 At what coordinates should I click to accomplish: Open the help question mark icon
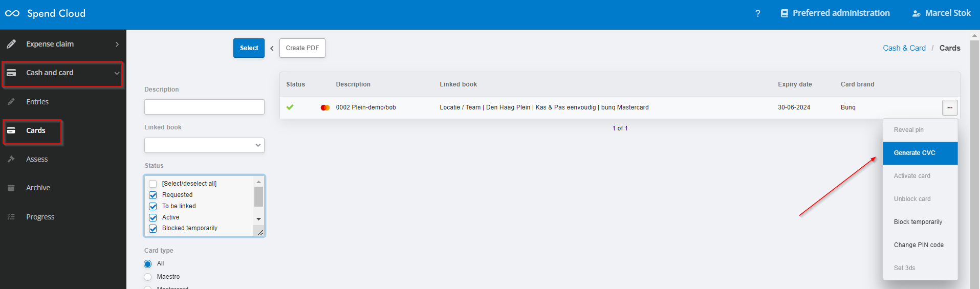[757, 13]
